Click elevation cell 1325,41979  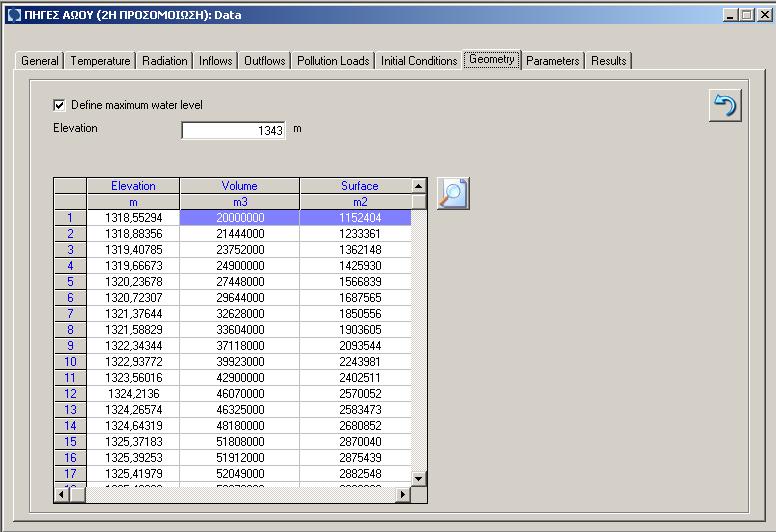click(x=133, y=474)
